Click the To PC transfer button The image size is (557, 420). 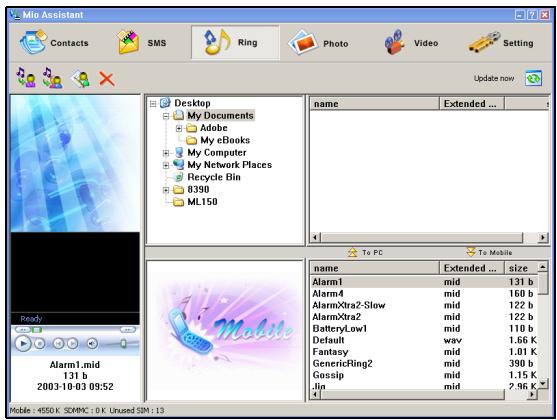365,253
